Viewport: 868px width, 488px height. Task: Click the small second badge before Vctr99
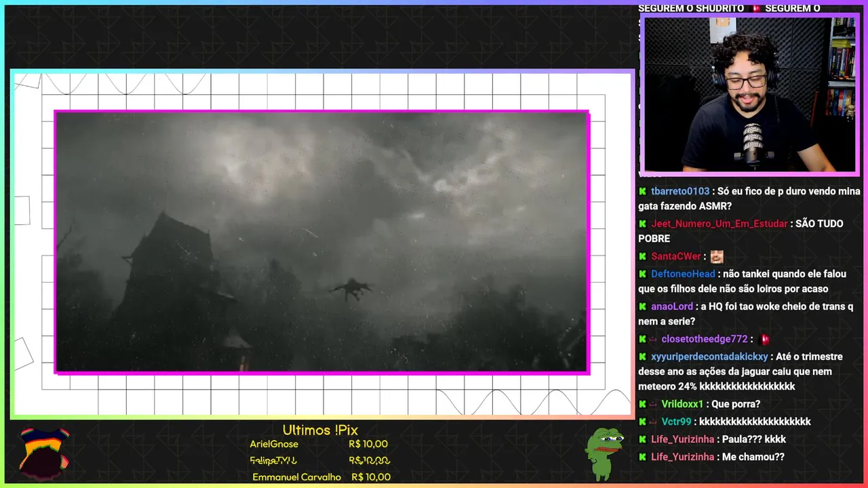653,422
